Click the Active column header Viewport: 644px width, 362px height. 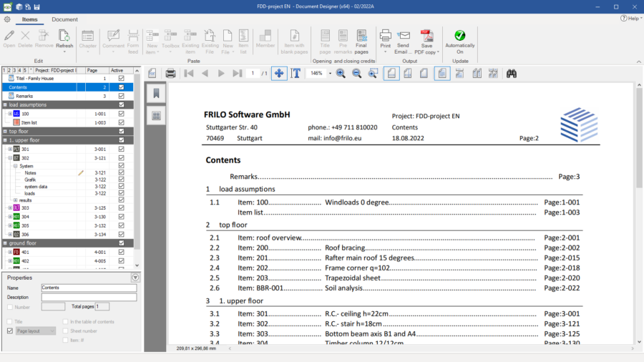click(x=121, y=70)
